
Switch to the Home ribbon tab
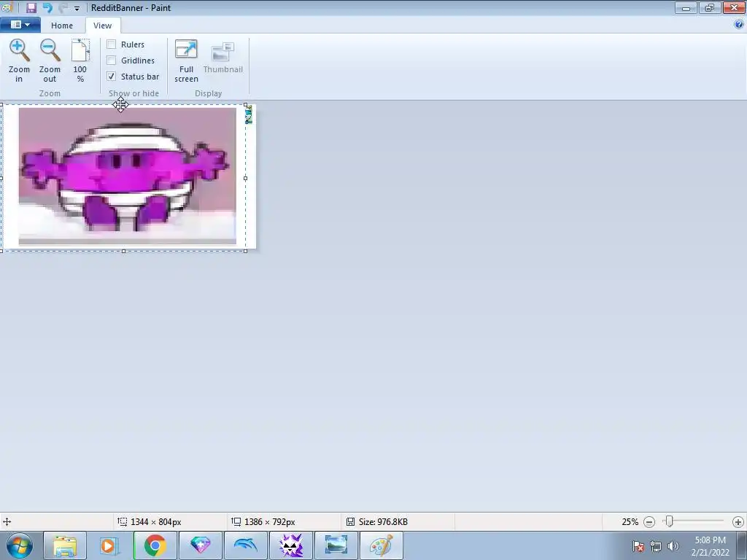point(62,26)
